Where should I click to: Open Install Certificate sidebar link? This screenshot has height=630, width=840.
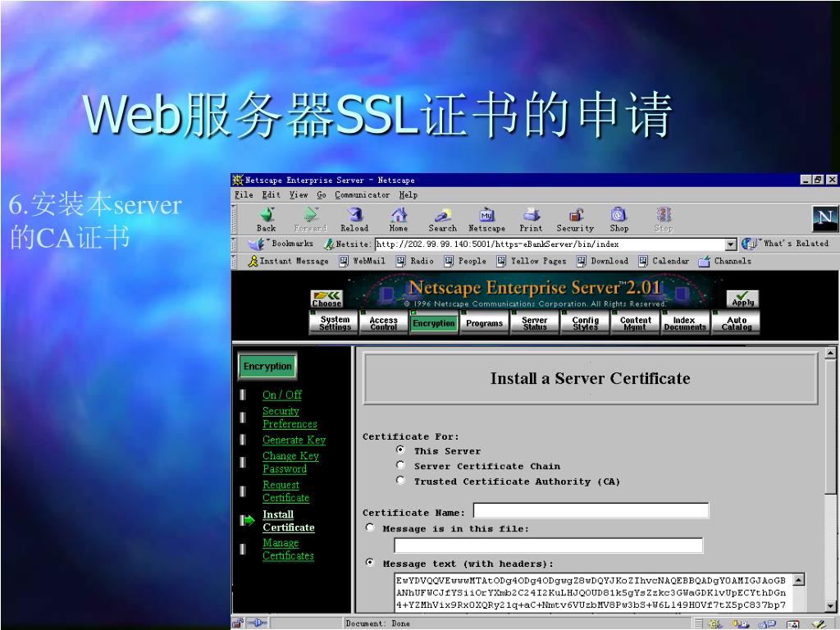pyautogui.click(x=288, y=521)
